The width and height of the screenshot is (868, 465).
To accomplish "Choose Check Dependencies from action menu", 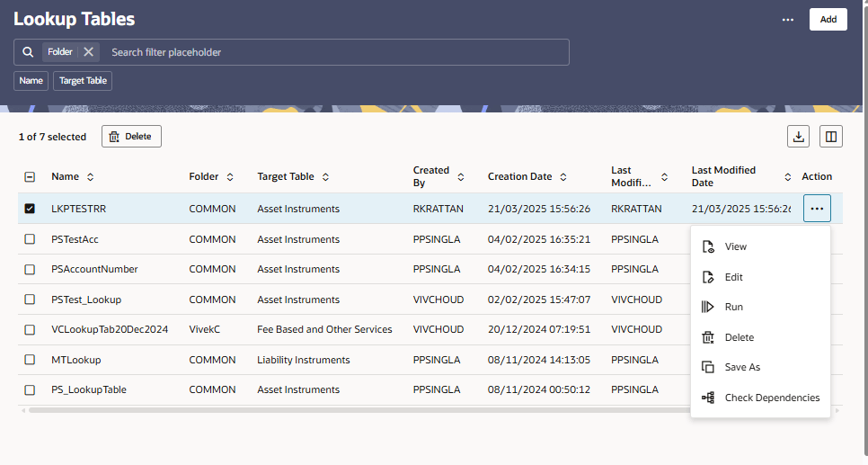I will pyautogui.click(x=760, y=398).
